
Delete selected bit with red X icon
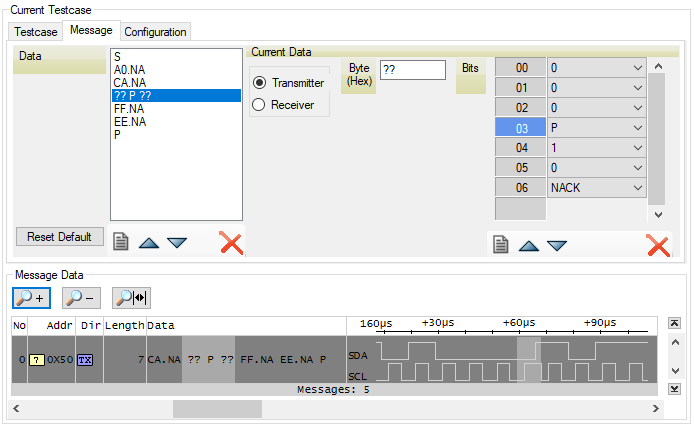coord(657,245)
